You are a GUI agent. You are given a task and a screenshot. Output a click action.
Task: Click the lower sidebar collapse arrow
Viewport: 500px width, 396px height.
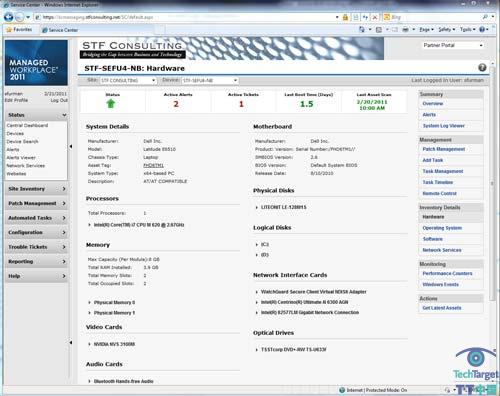click(x=71, y=342)
